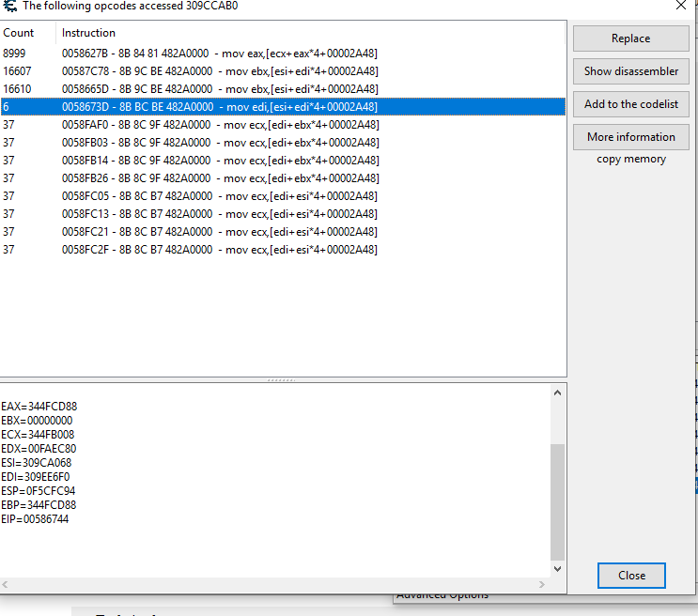The image size is (698, 616).
Task: Open More information for the selected instruction
Action: pos(630,137)
